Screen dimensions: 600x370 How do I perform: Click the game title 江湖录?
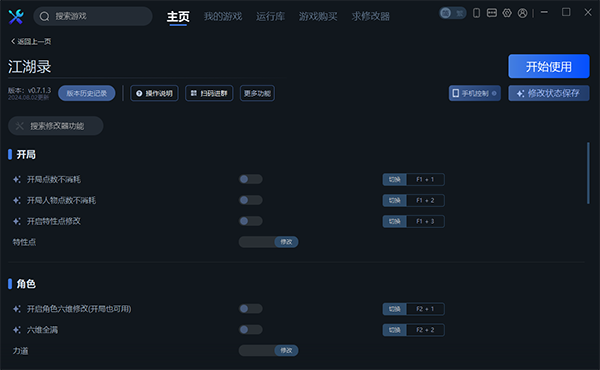(29, 67)
